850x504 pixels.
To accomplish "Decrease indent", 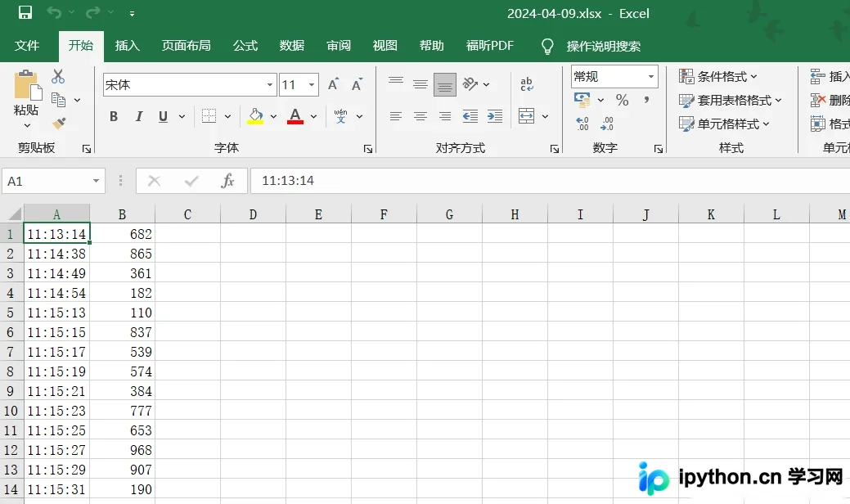I will (470, 116).
